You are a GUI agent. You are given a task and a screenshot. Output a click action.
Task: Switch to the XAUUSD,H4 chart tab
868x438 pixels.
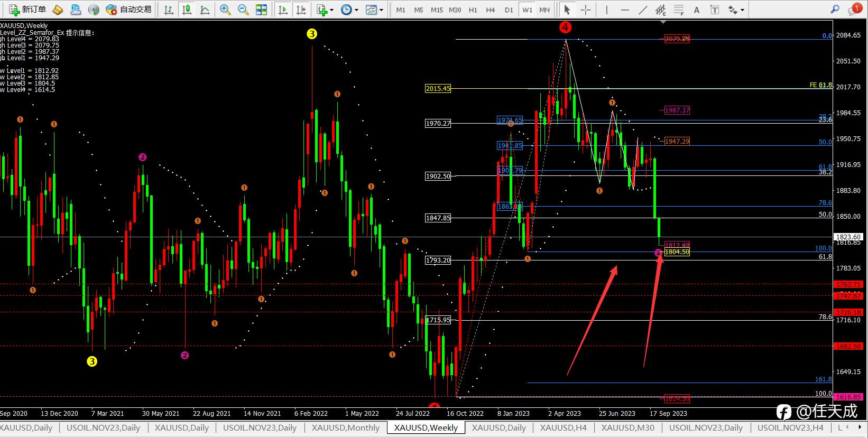(564, 428)
